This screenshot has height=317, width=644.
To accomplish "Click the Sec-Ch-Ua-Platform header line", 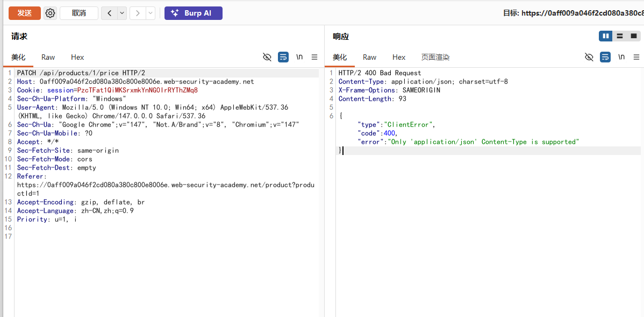I will (71, 98).
